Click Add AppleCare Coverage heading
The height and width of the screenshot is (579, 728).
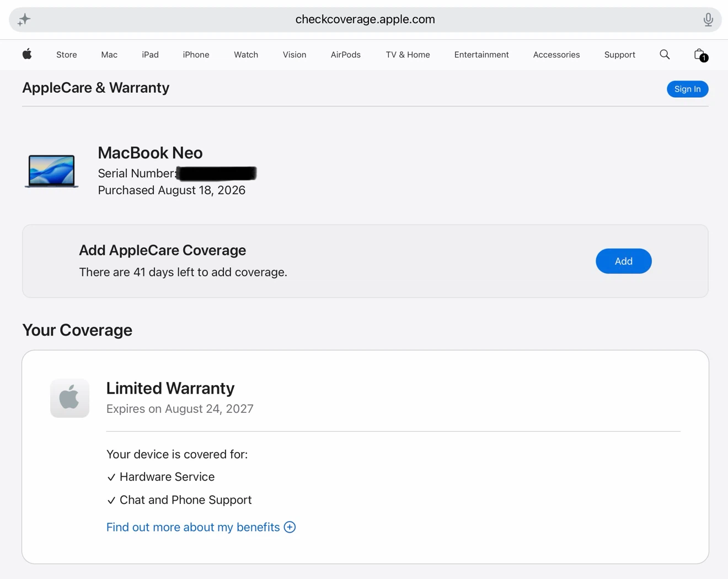coord(163,250)
